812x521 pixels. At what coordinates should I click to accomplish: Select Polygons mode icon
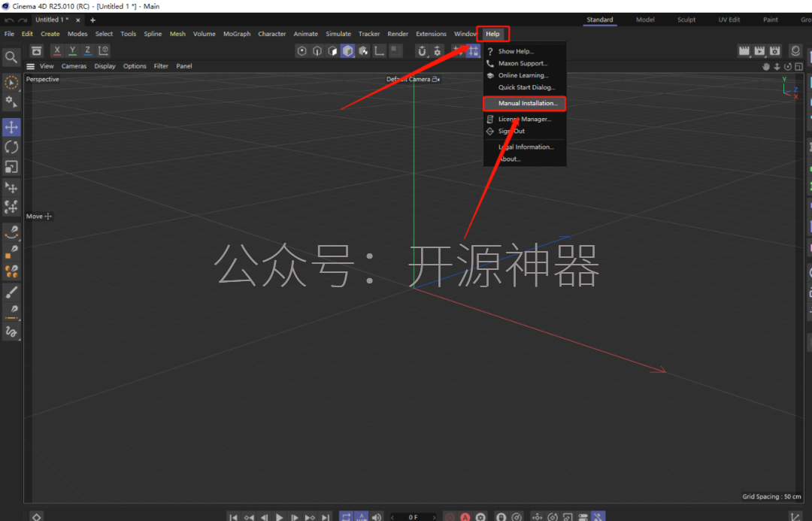click(332, 51)
